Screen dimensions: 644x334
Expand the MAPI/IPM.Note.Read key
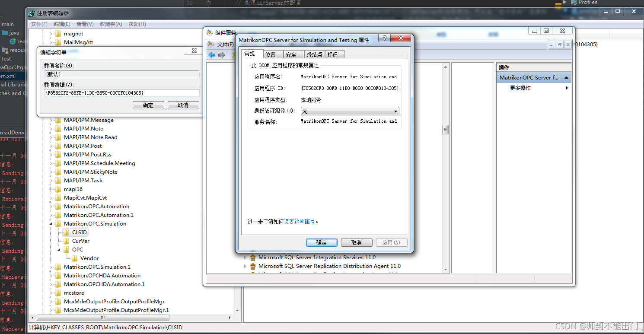click(x=51, y=137)
